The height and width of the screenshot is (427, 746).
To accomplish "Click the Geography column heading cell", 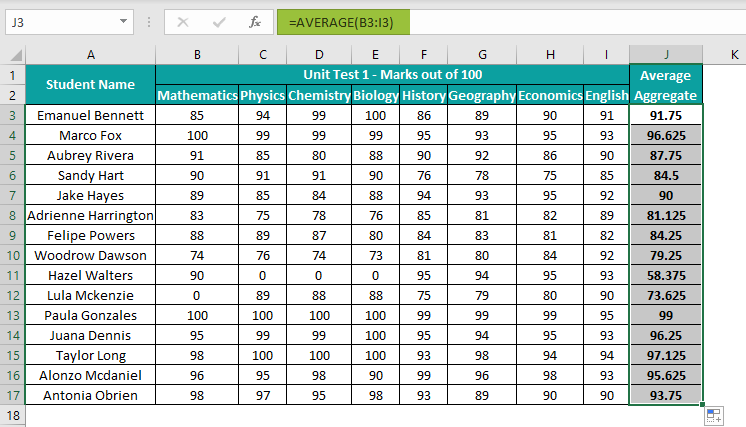I will coord(482,95).
